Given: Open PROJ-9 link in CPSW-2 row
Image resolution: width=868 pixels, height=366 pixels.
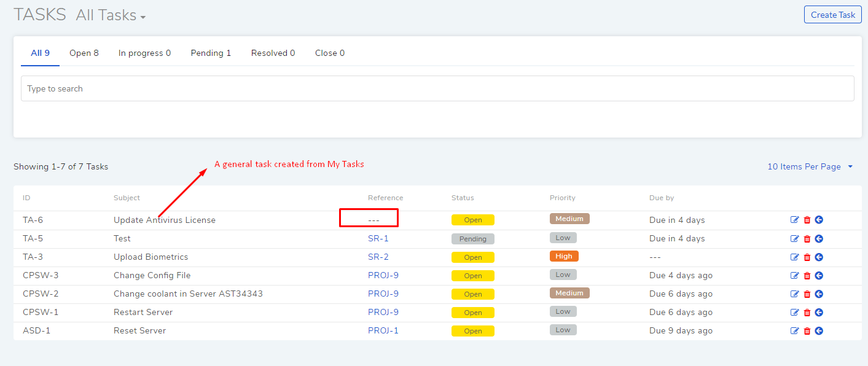Looking at the screenshot, I should (383, 294).
